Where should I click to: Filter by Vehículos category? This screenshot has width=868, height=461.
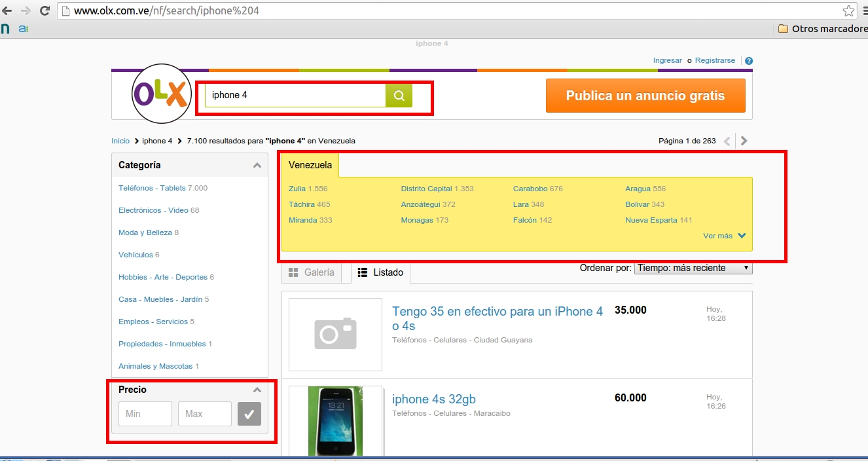point(136,255)
